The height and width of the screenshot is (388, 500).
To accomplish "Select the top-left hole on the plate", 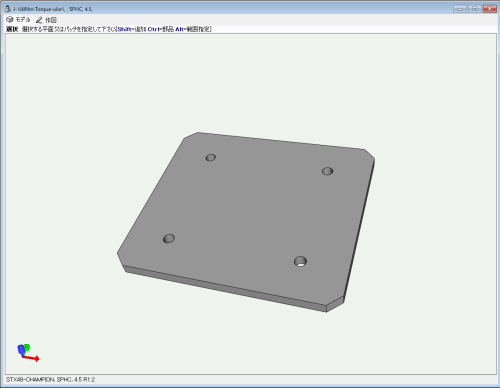I will coord(211,157).
